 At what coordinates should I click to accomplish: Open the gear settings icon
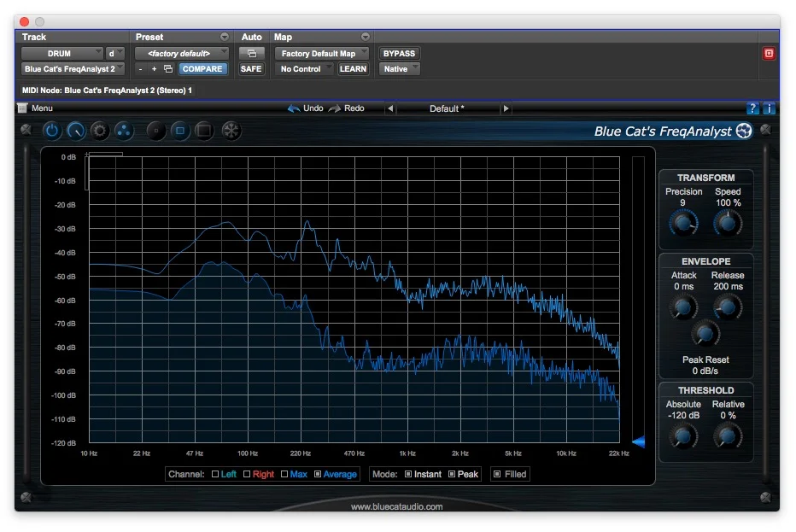tap(99, 131)
